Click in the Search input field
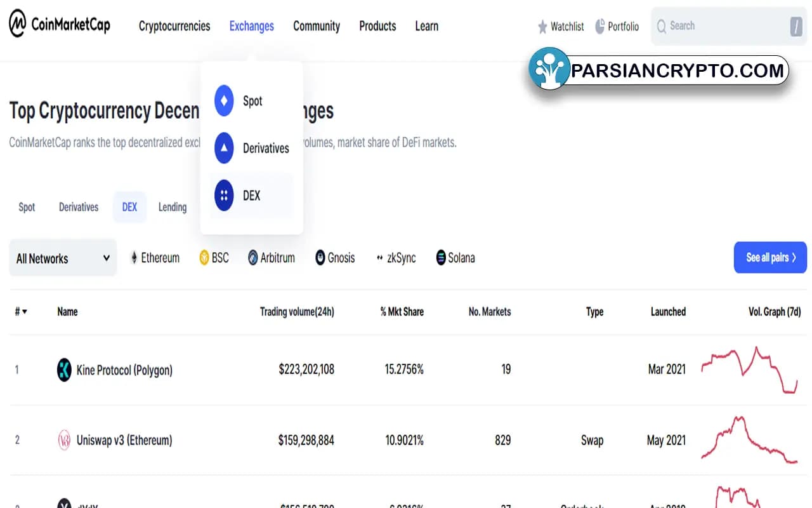 coord(728,27)
